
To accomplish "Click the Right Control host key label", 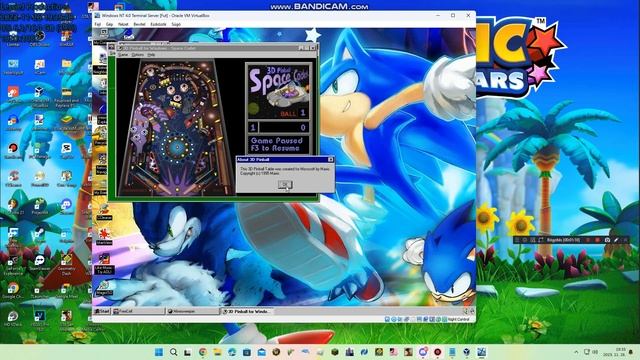I will (458, 319).
